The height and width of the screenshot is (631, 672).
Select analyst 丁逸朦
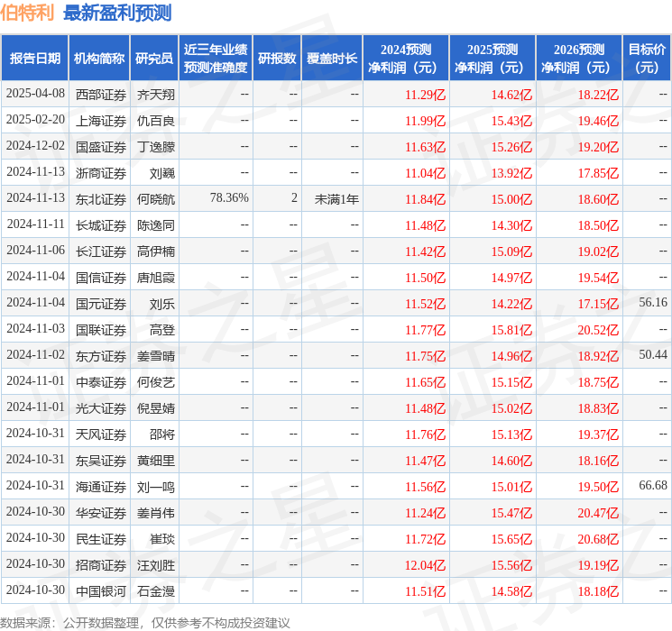(x=155, y=147)
